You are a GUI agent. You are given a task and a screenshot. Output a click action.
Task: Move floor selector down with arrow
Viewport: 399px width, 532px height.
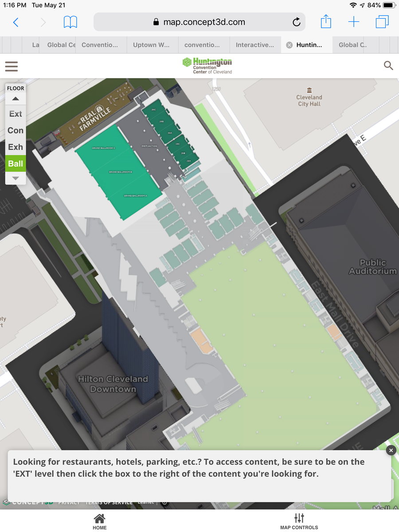click(x=16, y=178)
